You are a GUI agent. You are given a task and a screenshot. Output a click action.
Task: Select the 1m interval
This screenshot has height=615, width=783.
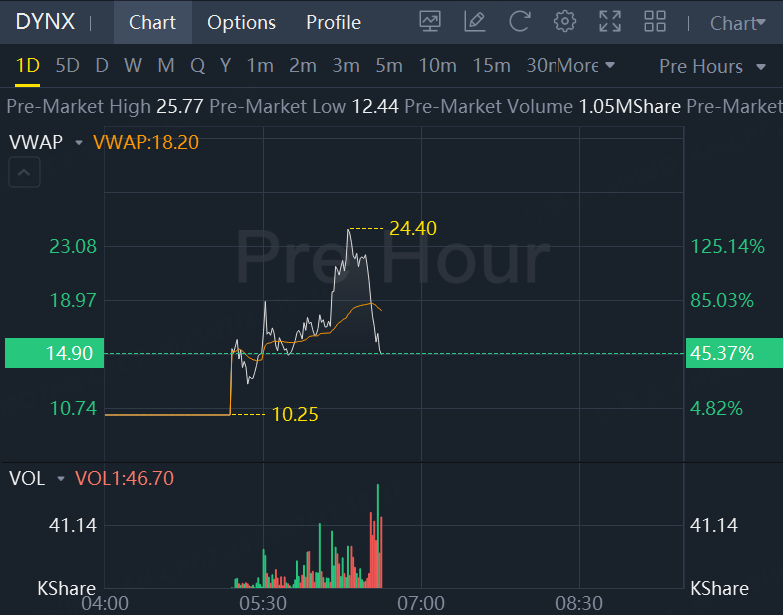click(260, 65)
